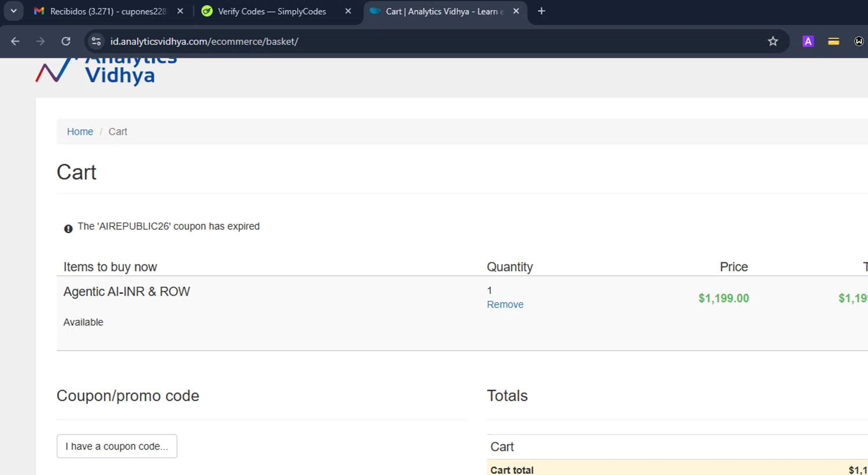
Task: Click the Quantity column header
Action: [x=510, y=267]
